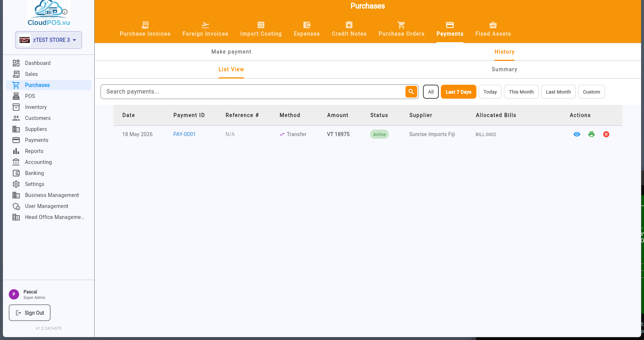Print payment PAY-0001 with printer icon
The height and width of the screenshot is (340, 644).
(591, 134)
